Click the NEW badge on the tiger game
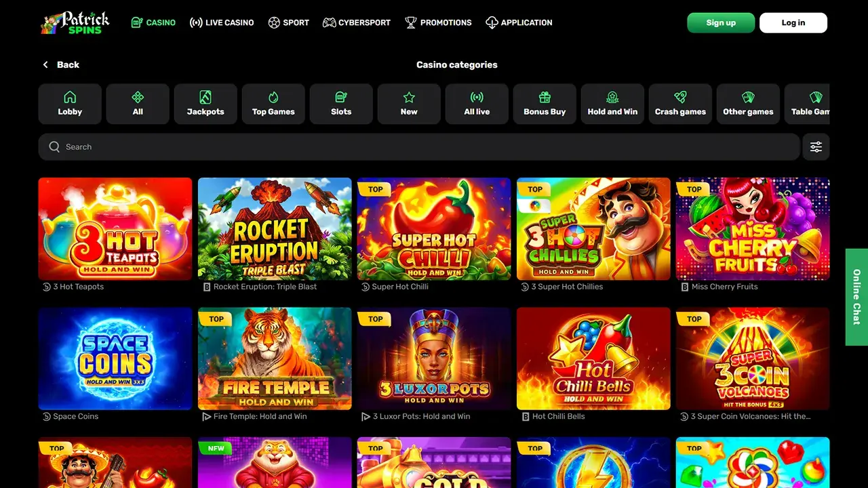This screenshot has width=868, height=488. coord(215,448)
